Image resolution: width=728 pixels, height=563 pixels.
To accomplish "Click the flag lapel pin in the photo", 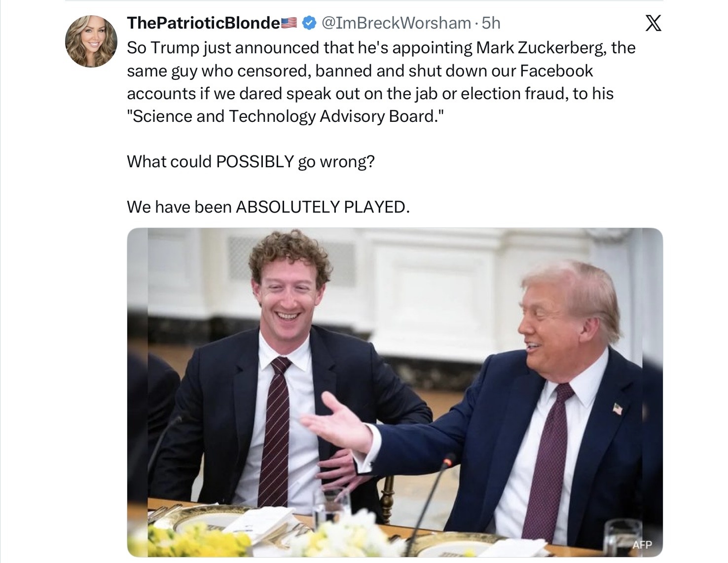I will [617, 409].
